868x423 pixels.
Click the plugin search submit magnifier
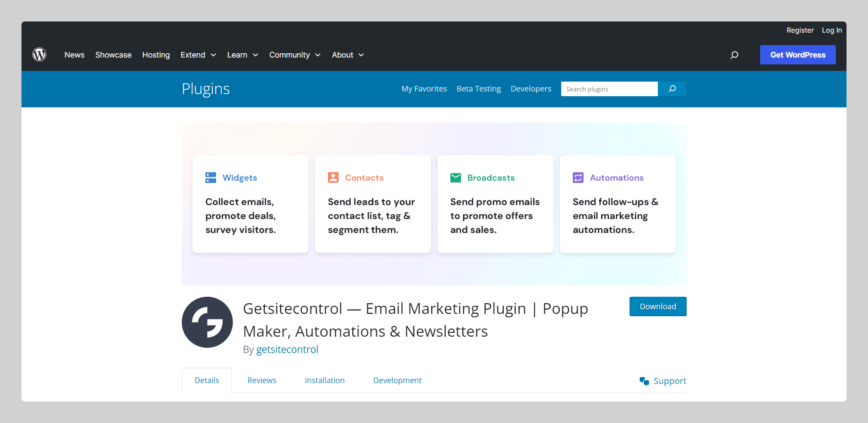pyautogui.click(x=672, y=89)
